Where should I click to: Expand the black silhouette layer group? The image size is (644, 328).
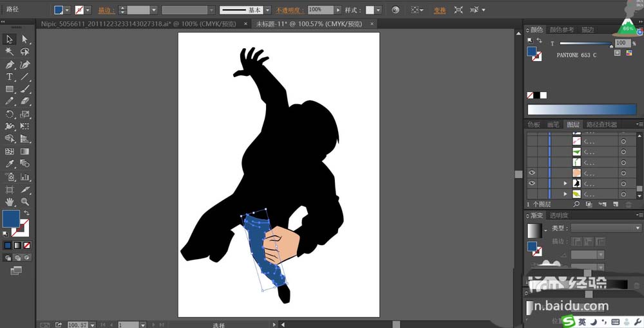(x=565, y=184)
